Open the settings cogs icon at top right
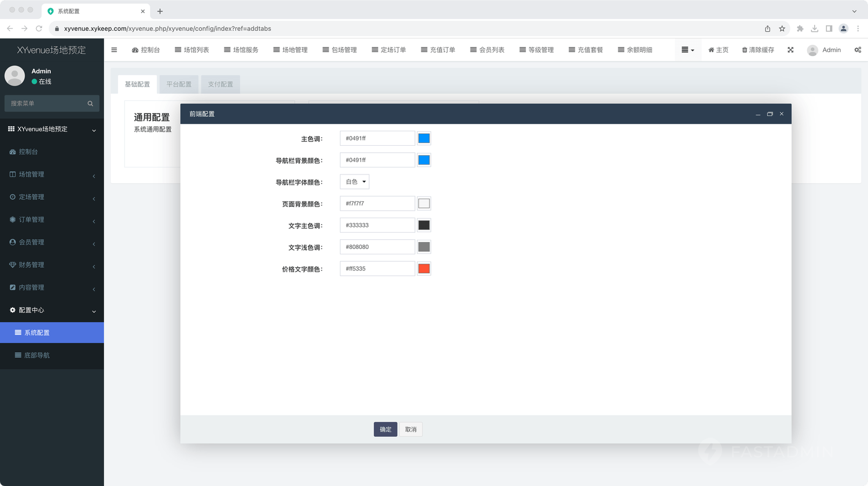Screen dimensions: 868x486 (x=857, y=50)
